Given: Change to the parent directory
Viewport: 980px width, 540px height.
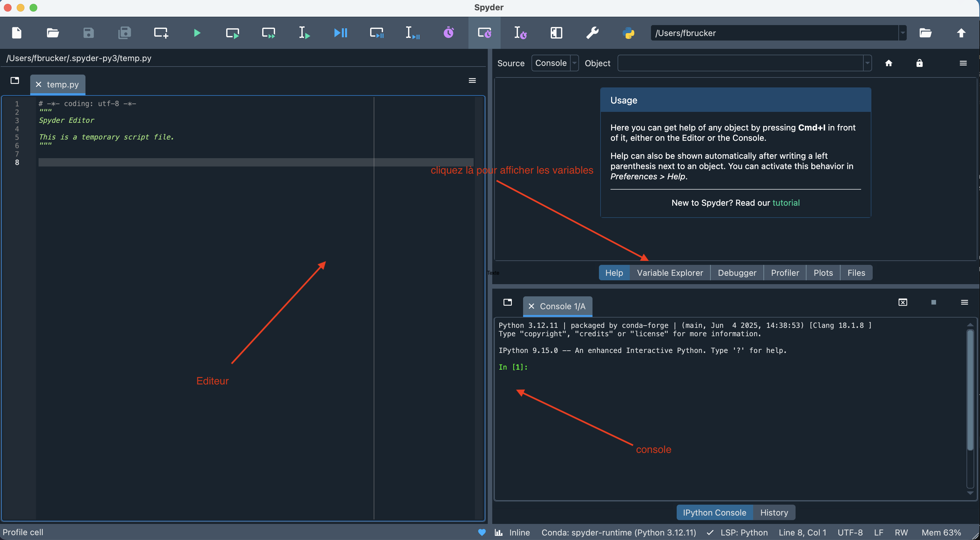Looking at the screenshot, I should (x=961, y=33).
